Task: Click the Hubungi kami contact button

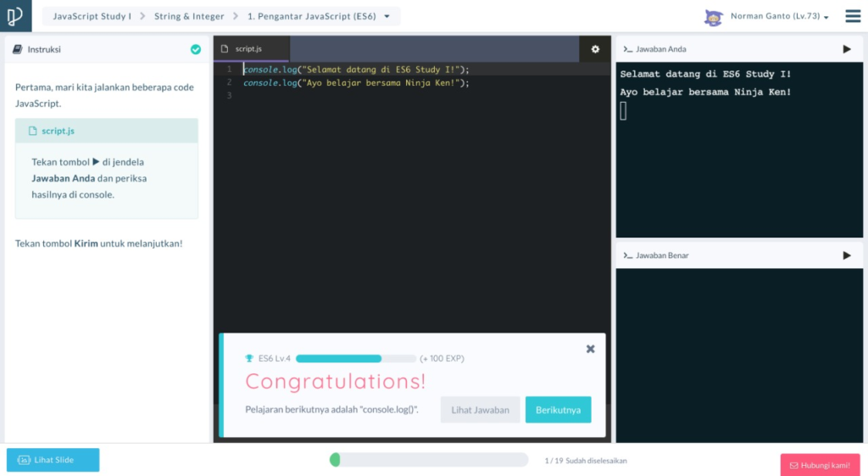Action: (x=819, y=465)
